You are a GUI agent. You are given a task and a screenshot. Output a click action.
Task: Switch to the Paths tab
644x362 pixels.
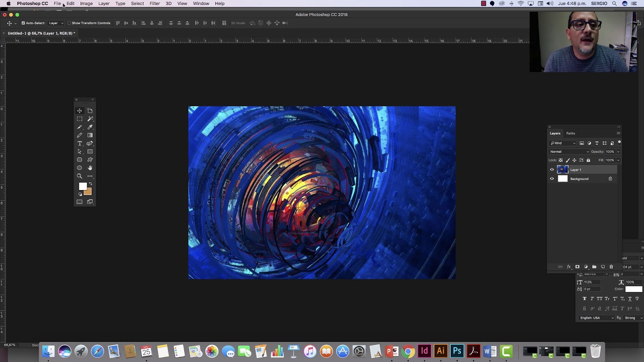pyautogui.click(x=571, y=133)
